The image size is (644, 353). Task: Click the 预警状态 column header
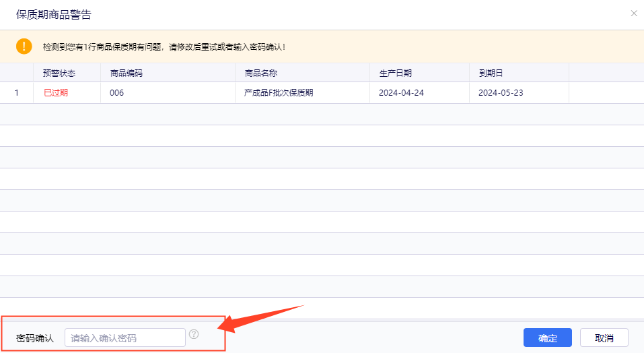tap(67, 73)
